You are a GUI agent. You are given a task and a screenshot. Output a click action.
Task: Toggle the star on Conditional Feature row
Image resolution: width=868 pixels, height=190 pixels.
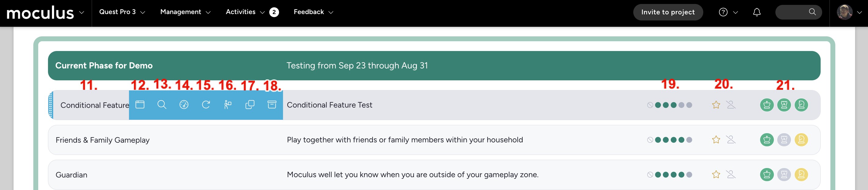(x=716, y=105)
